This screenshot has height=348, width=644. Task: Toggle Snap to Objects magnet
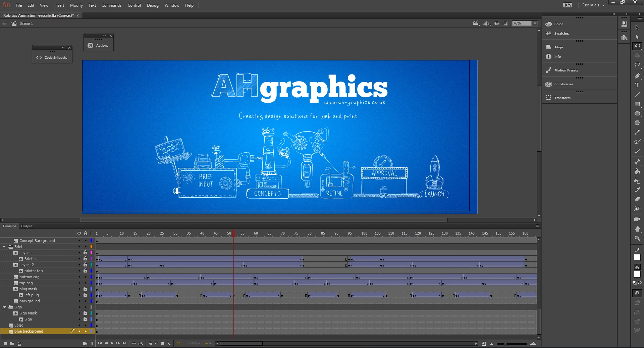[x=637, y=293]
